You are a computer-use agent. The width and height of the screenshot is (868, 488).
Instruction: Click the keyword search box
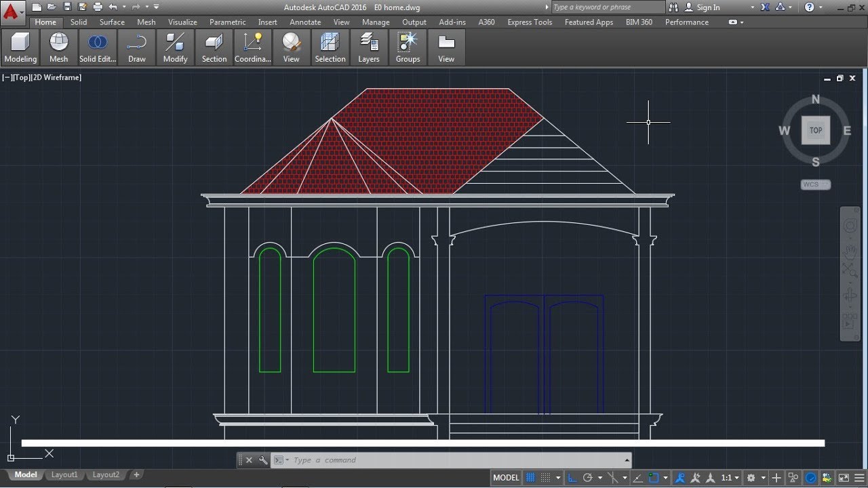coord(607,7)
